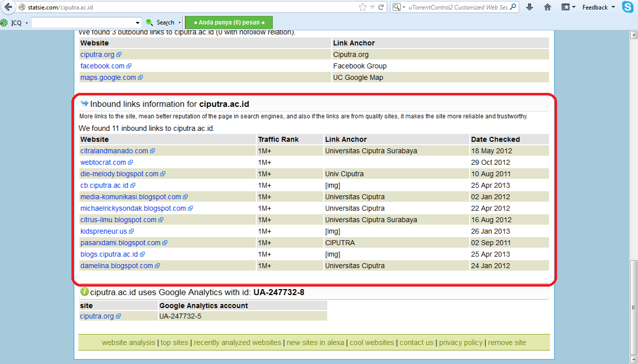Click the ICQ flower icon
The image size is (638, 364).
3,22
